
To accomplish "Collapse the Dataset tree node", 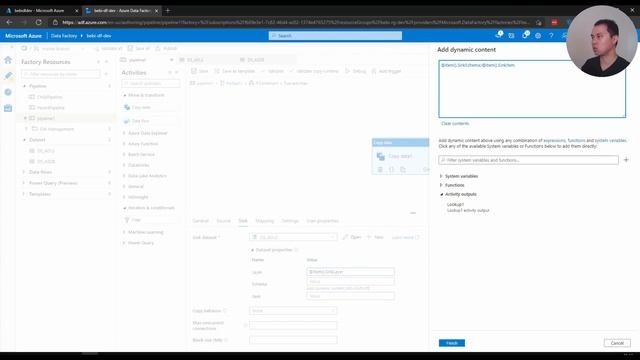I will coord(24,140).
